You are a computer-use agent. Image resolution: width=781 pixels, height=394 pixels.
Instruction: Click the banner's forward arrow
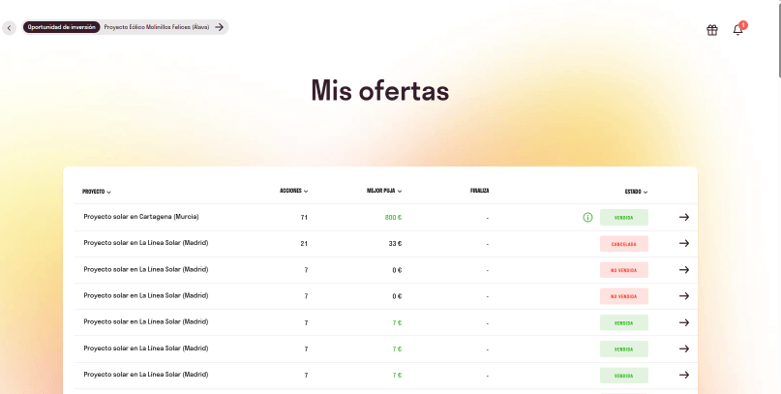[x=219, y=27]
